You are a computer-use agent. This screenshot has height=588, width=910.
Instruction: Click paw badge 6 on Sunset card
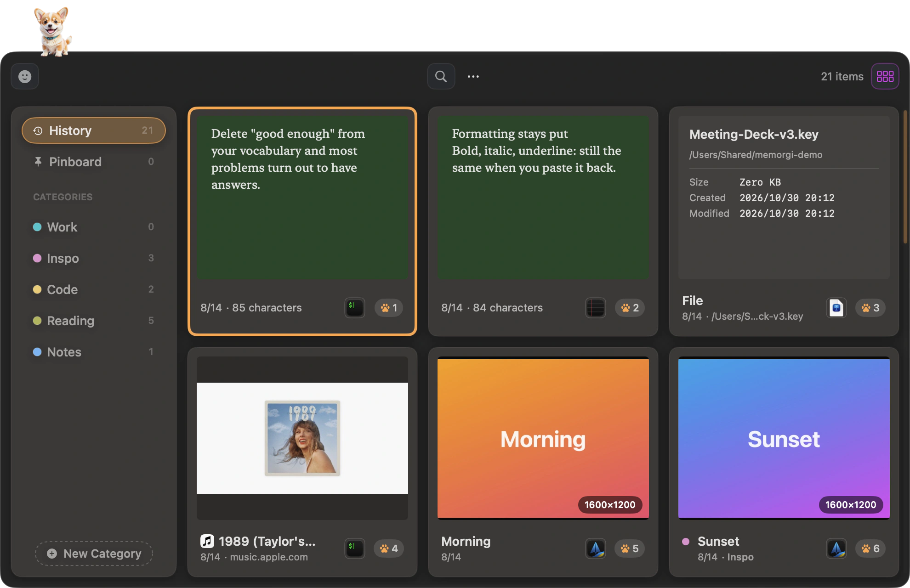tap(870, 548)
